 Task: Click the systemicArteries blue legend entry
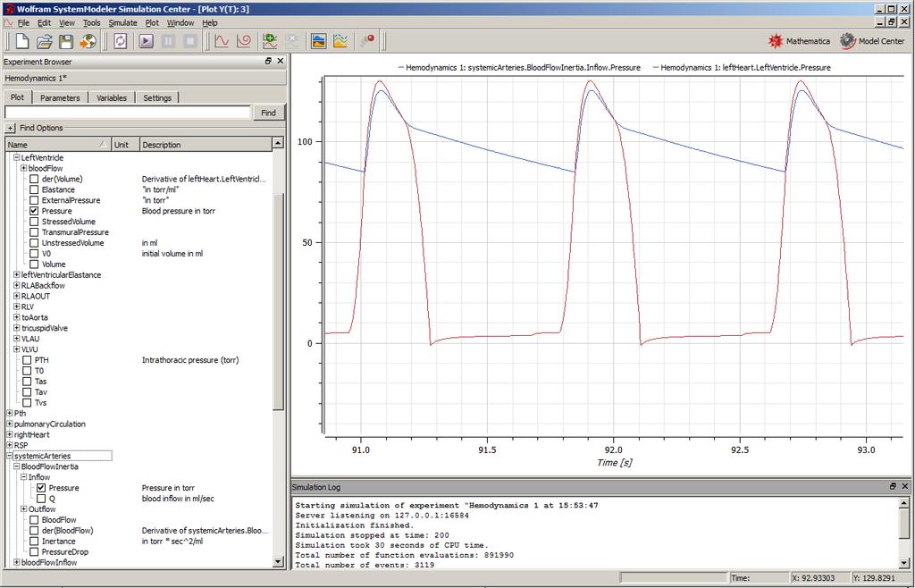519,68
